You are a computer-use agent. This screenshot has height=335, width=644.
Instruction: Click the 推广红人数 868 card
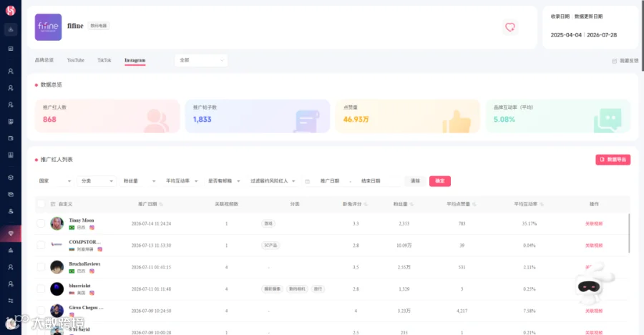(107, 116)
